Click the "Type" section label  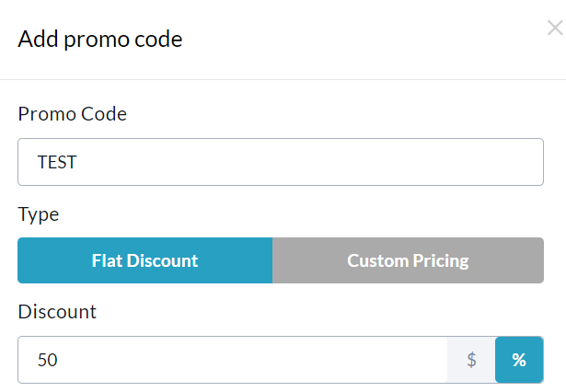(x=38, y=214)
